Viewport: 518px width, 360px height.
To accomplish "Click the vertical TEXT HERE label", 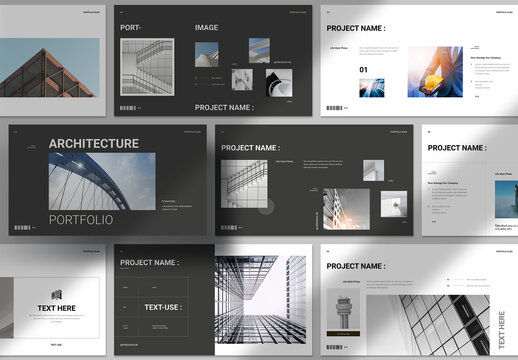I will point(502,330).
